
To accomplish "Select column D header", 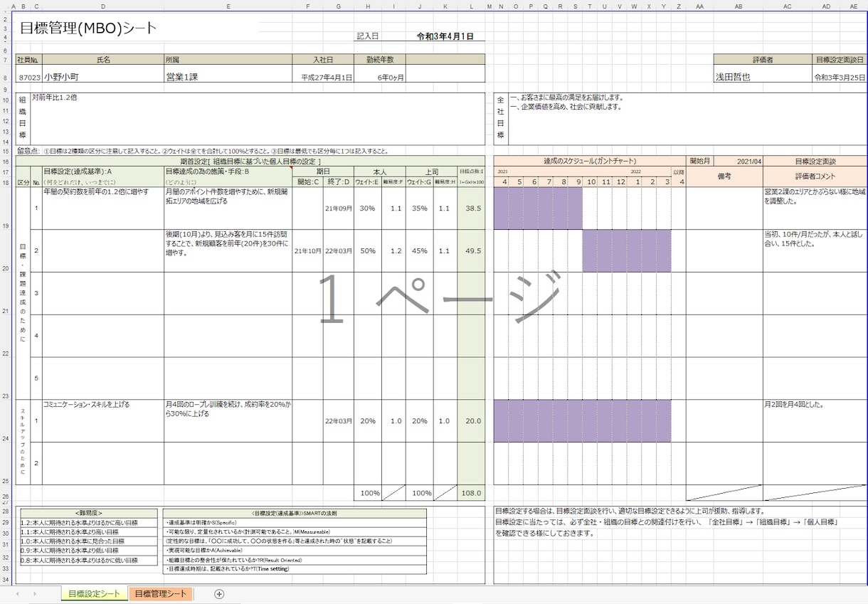I will click(x=103, y=6).
